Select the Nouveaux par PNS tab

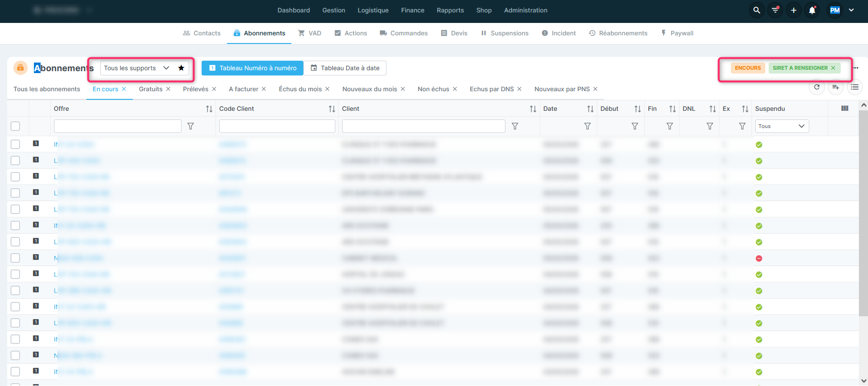click(x=562, y=89)
